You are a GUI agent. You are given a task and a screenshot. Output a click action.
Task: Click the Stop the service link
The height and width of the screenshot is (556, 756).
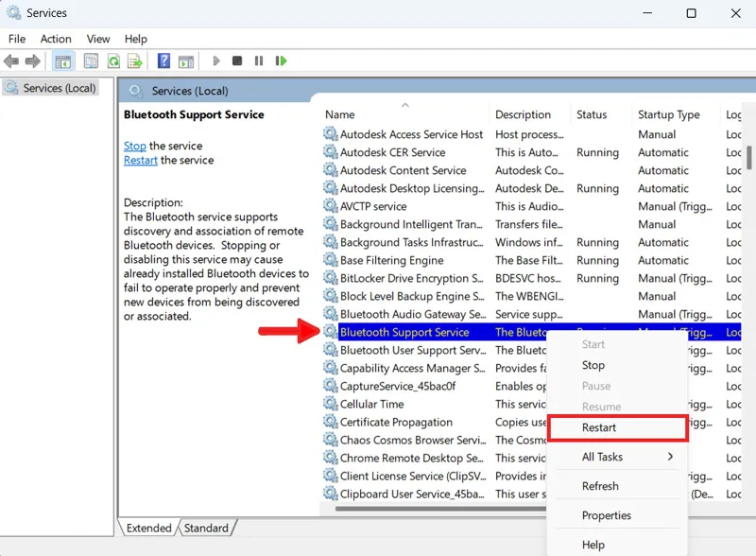[x=134, y=146]
